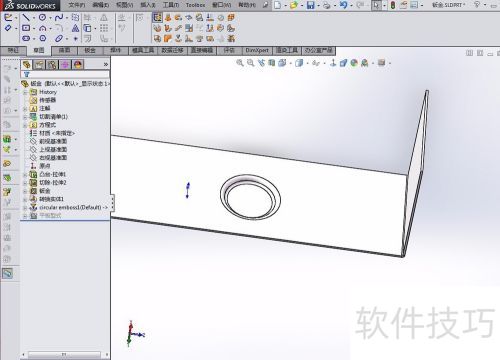
Task: Click the Save icon
Action: [311, 5]
